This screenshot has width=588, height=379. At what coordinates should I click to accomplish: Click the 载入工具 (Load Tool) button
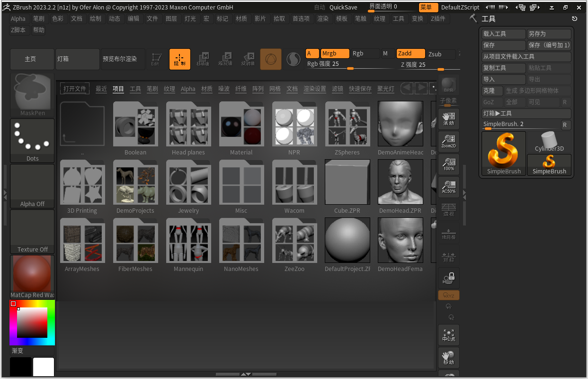pos(503,33)
